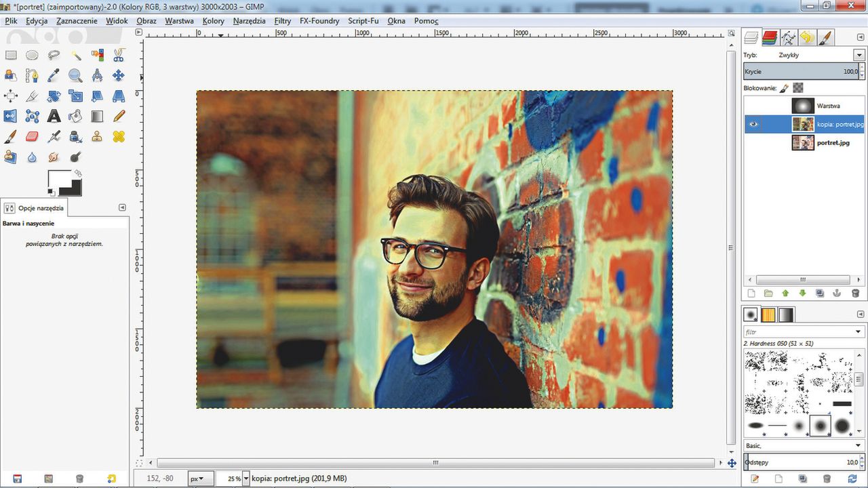
Task: Select the Scale tool
Action: [x=75, y=96]
